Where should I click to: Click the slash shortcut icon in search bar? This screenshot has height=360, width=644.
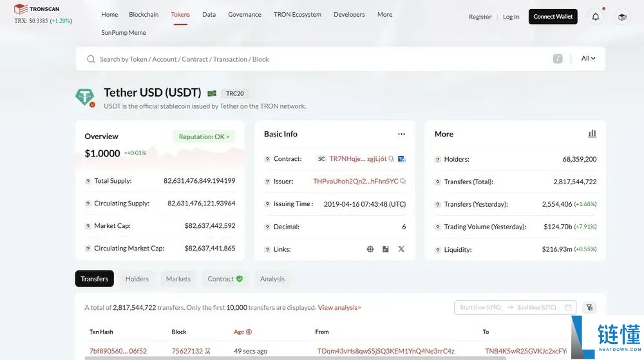click(557, 59)
